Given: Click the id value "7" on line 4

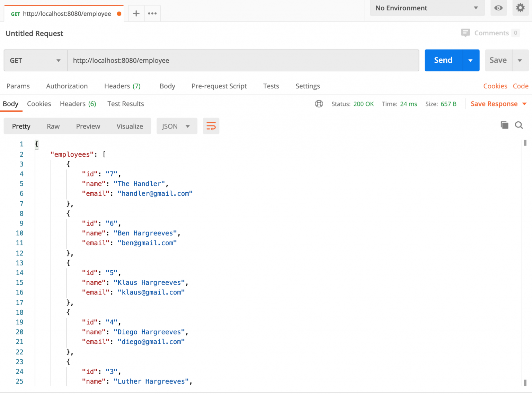Looking at the screenshot, I should (112, 174).
